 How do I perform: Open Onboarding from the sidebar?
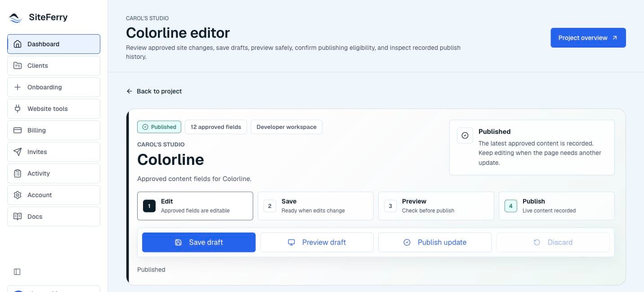tap(54, 87)
